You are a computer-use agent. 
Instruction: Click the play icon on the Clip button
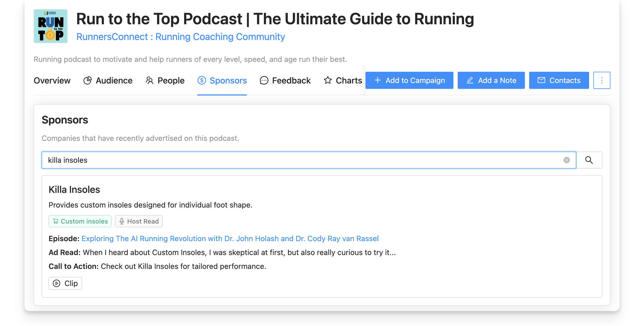[56, 283]
